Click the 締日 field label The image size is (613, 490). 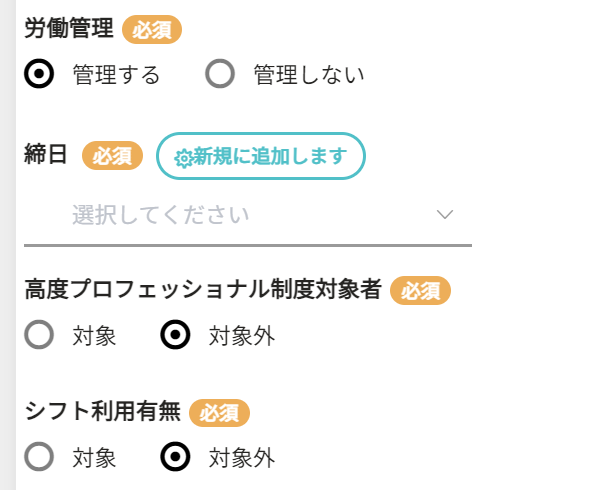[x=46, y=154]
